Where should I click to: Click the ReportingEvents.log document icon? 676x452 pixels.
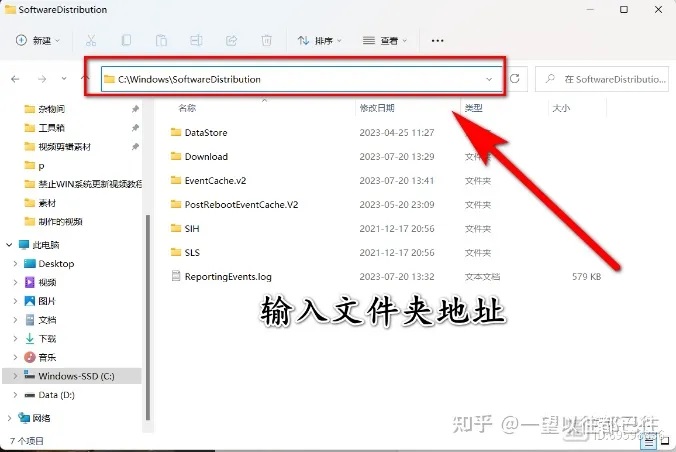(x=175, y=276)
